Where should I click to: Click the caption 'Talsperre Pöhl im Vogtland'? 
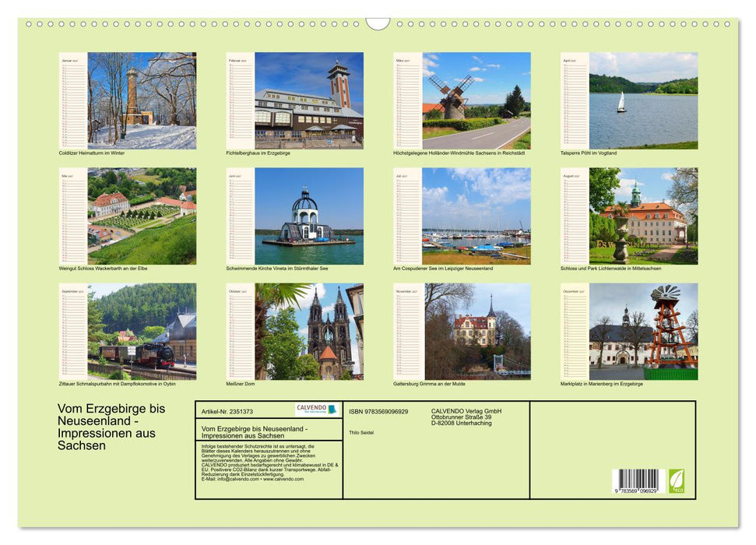(x=588, y=153)
